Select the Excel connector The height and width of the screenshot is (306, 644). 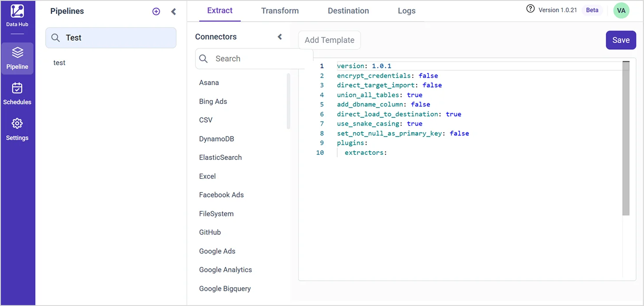coord(207,176)
